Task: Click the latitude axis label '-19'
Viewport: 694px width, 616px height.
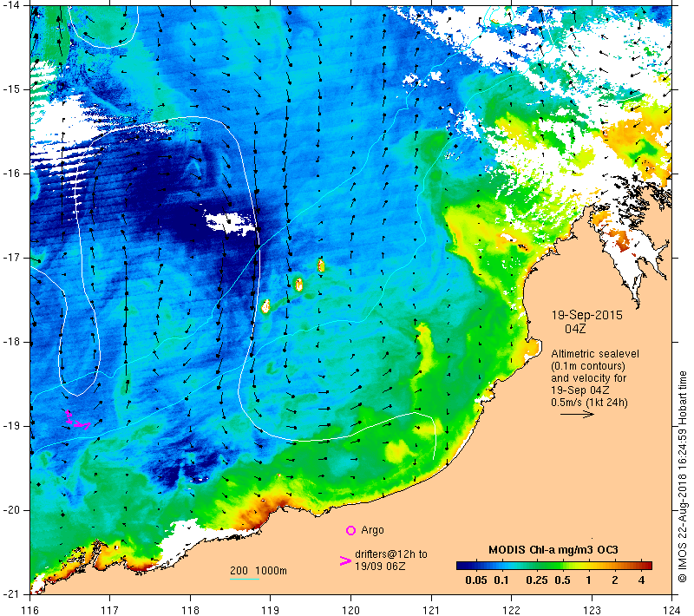Action: (x=11, y=426)
